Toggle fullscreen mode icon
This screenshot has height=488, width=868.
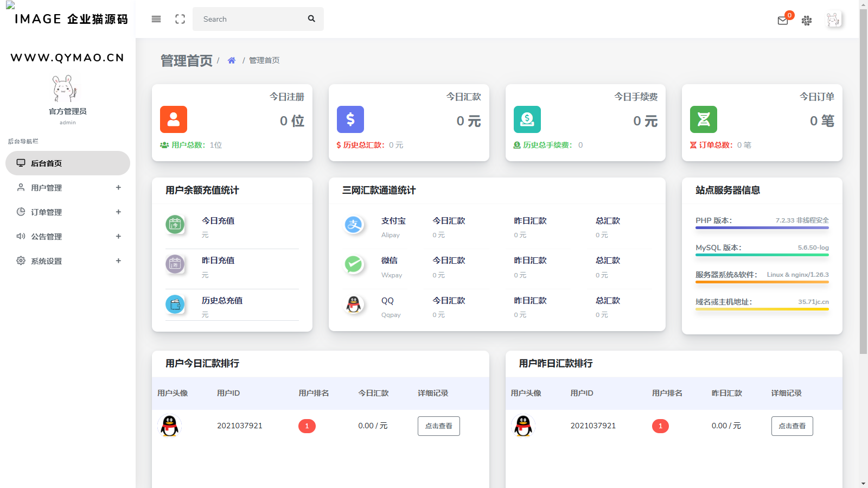(x=180, y=19)
